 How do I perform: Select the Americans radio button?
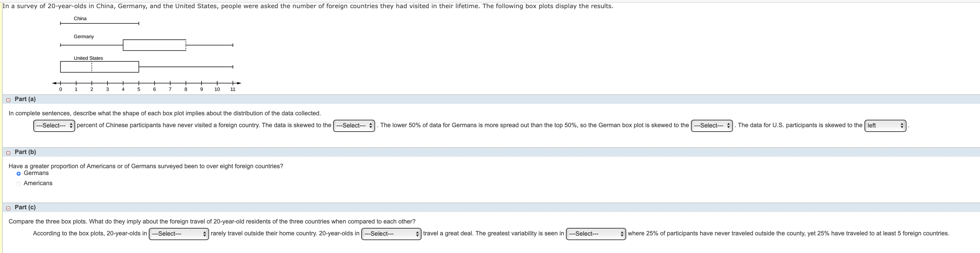pos(18,183)
